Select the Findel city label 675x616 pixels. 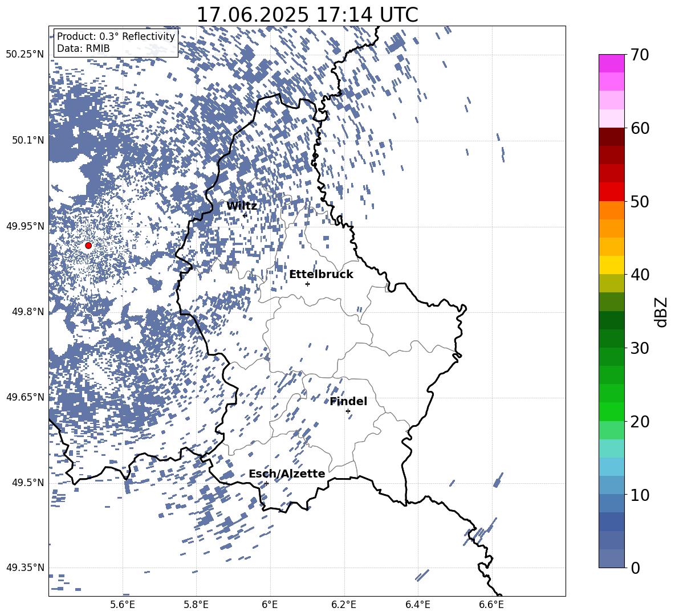pos(348,402)
